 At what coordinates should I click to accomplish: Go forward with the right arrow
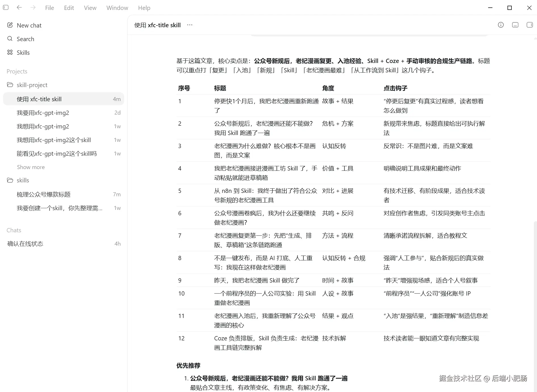click(33, 8)
